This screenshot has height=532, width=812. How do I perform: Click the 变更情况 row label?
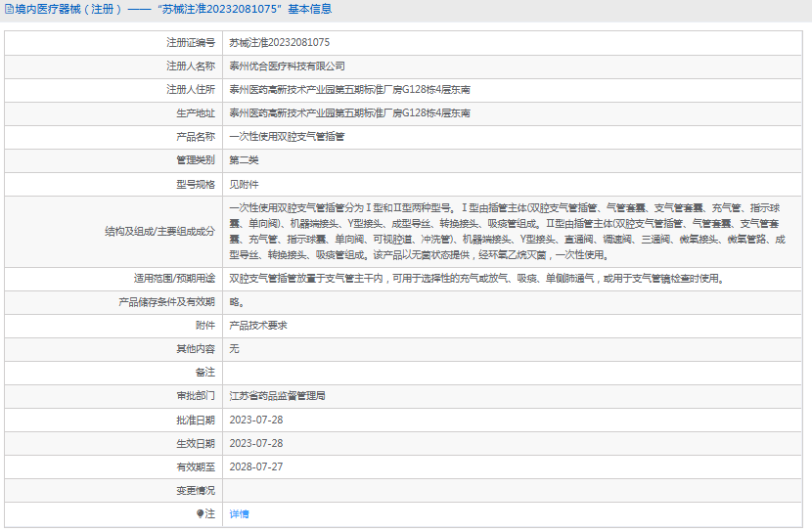[x=196, y=491]
